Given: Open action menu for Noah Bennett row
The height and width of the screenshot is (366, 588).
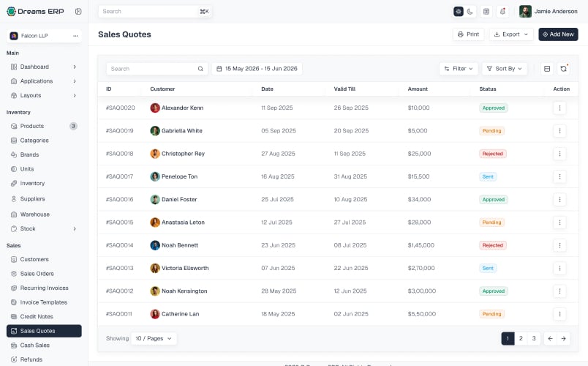Looking at the screenshot, I should pos(559,245).
